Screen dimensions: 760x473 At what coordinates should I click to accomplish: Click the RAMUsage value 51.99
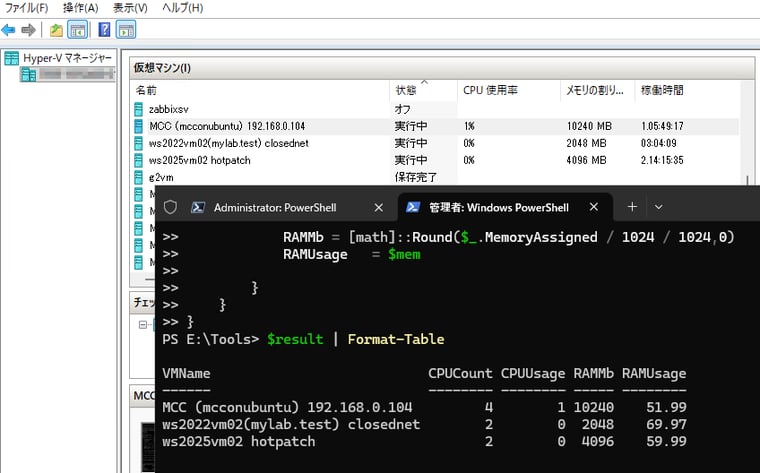coord(666,407)
